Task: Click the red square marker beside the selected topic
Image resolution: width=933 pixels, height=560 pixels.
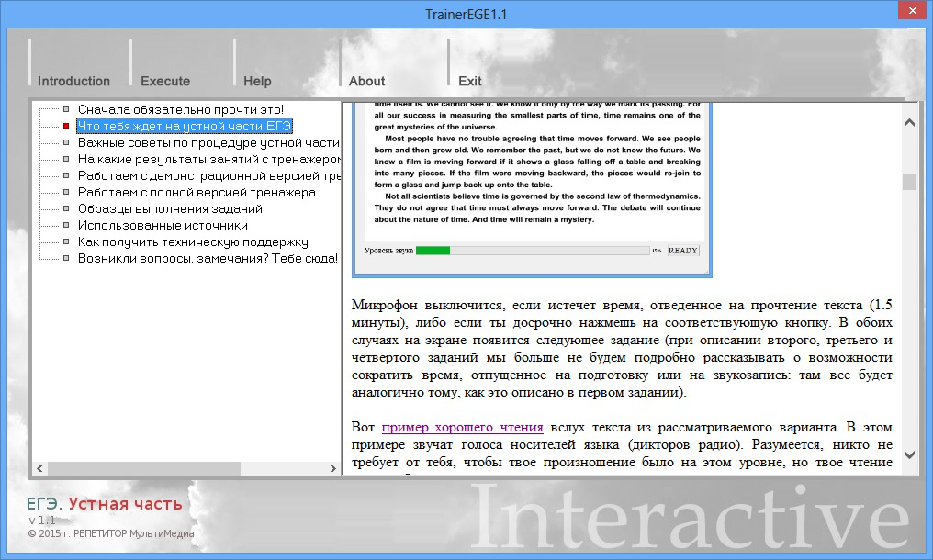Action: (x=66, y=125)
